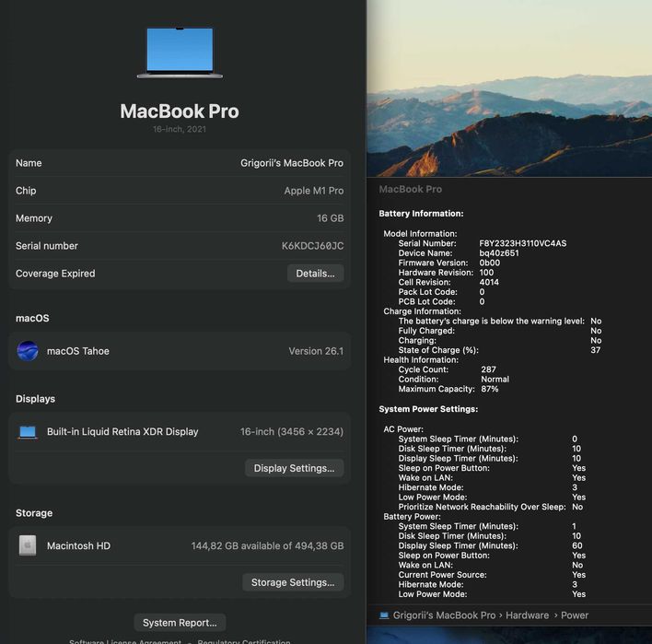This screenshot has width=652, height=644.
Task: Click the macOS Tahoe label
Action: click(78, 351)
